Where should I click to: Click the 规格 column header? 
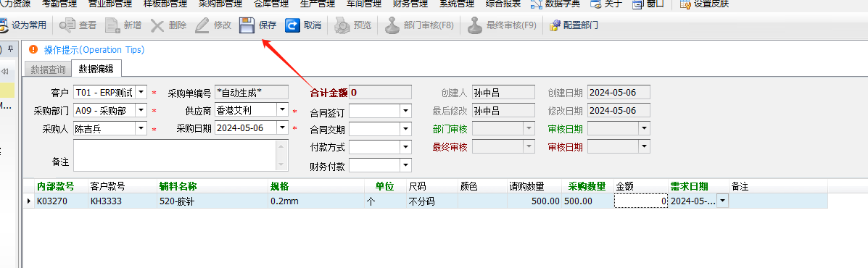(x=315, y=187)
